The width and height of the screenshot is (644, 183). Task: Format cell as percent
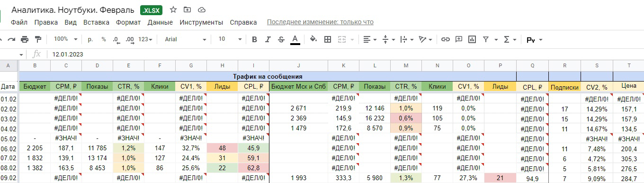(x=104, y=39)
